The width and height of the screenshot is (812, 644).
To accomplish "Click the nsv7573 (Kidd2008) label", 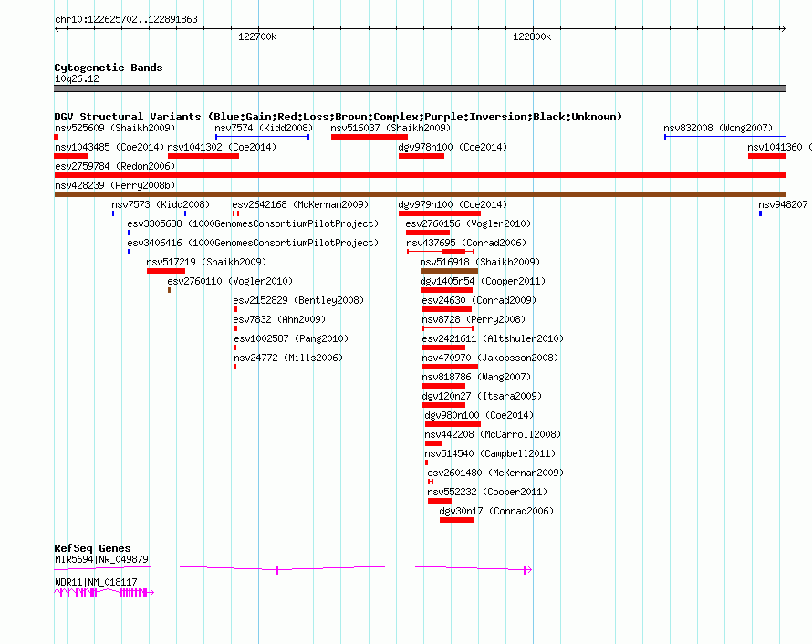I will [x=161, y=204].
